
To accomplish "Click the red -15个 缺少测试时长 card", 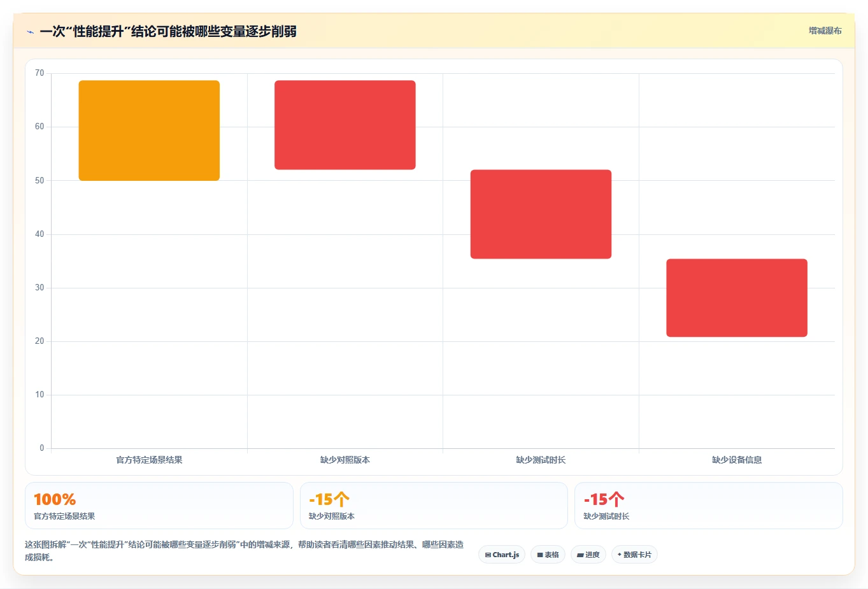I will 709,506.
